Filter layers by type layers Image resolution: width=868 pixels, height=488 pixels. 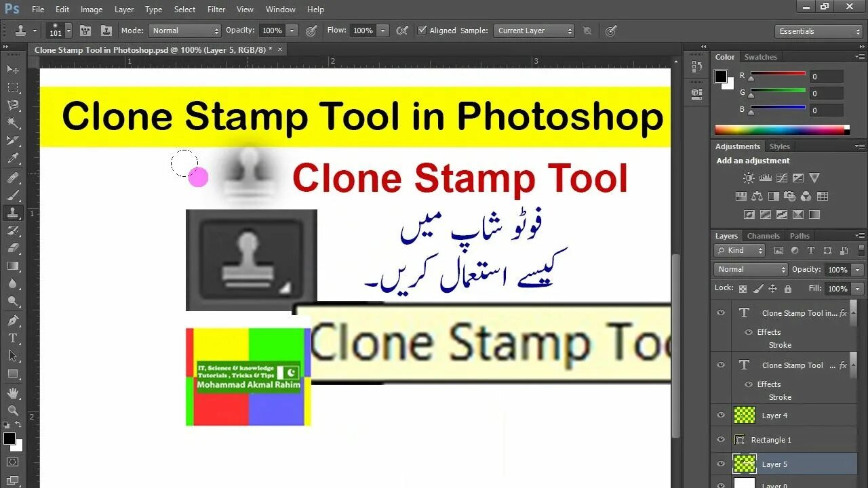point(810,251)
